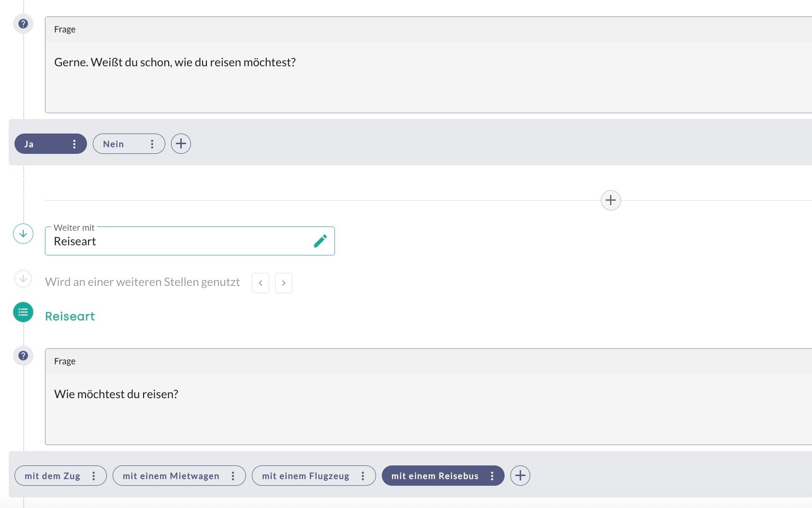Open the three-dot menu on Nein chip
The image size is (812, 508).
pyautogui.click(x=152, y=144)
